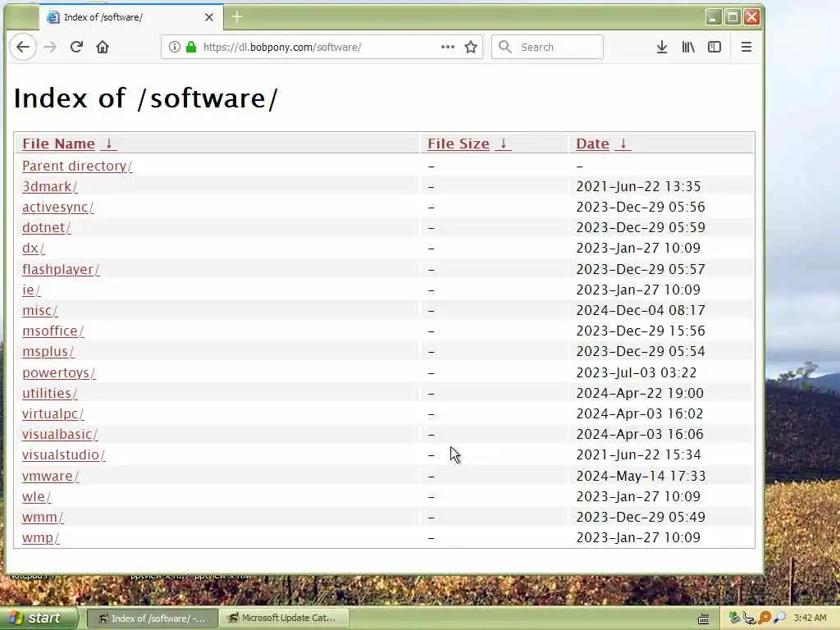Open the Library bookmarks and history
This screenshot has width=840, height=630.
(688, 47)
